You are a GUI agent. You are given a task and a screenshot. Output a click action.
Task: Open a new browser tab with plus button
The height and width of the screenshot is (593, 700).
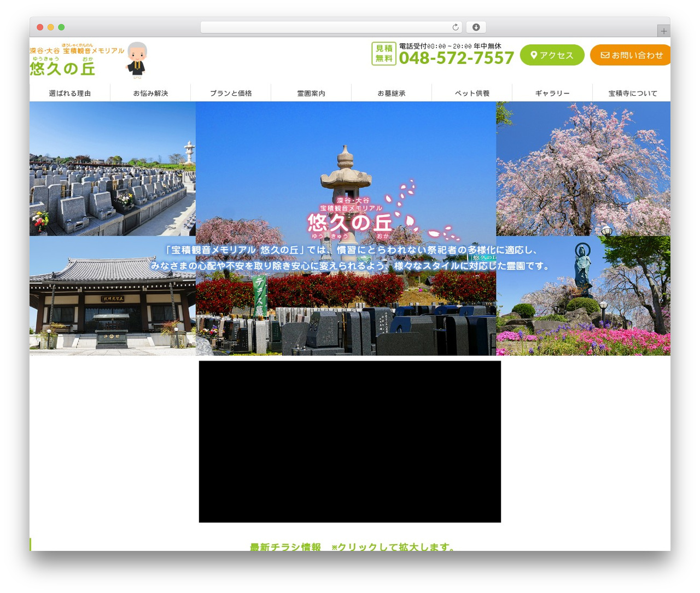[663, 31]
